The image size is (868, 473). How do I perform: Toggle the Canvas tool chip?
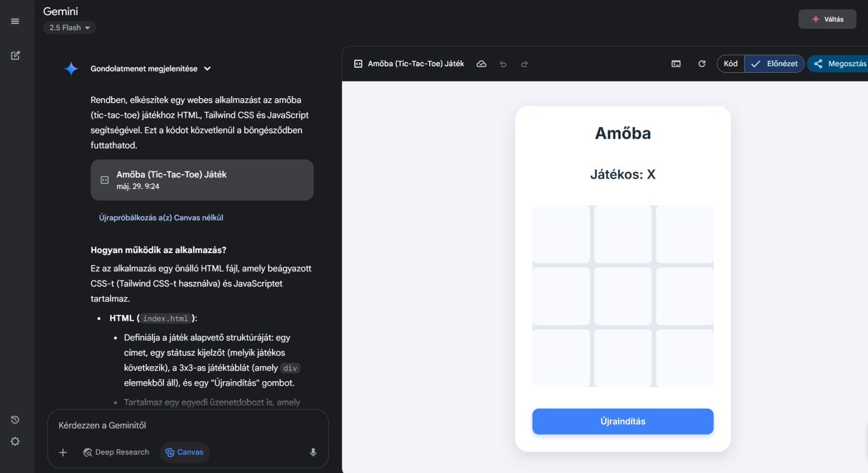pos(184,452)
